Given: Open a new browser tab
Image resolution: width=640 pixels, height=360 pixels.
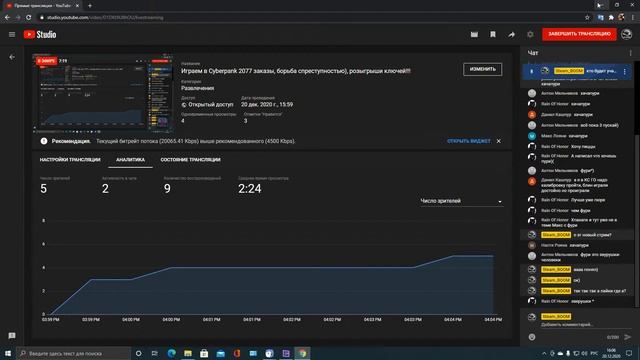Looking at the screenshot, I should tap(90, 6).
